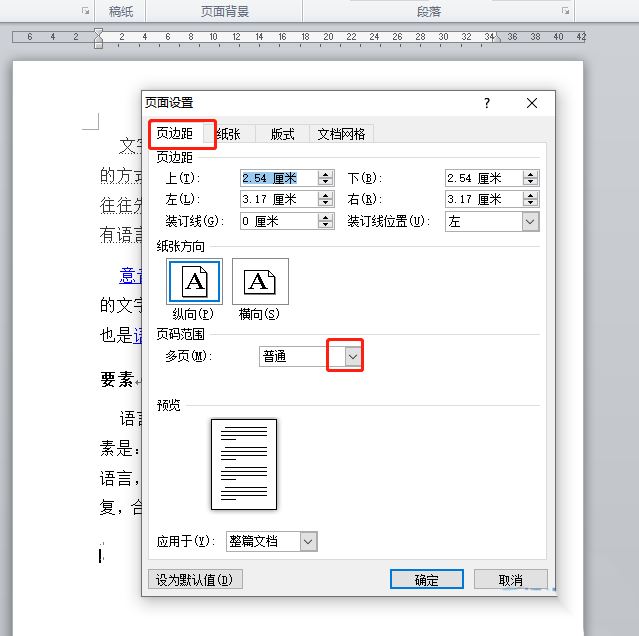
Task: Decrease bottom margin with down arrow
Action: pyautogui.click(x=530, y=183)
